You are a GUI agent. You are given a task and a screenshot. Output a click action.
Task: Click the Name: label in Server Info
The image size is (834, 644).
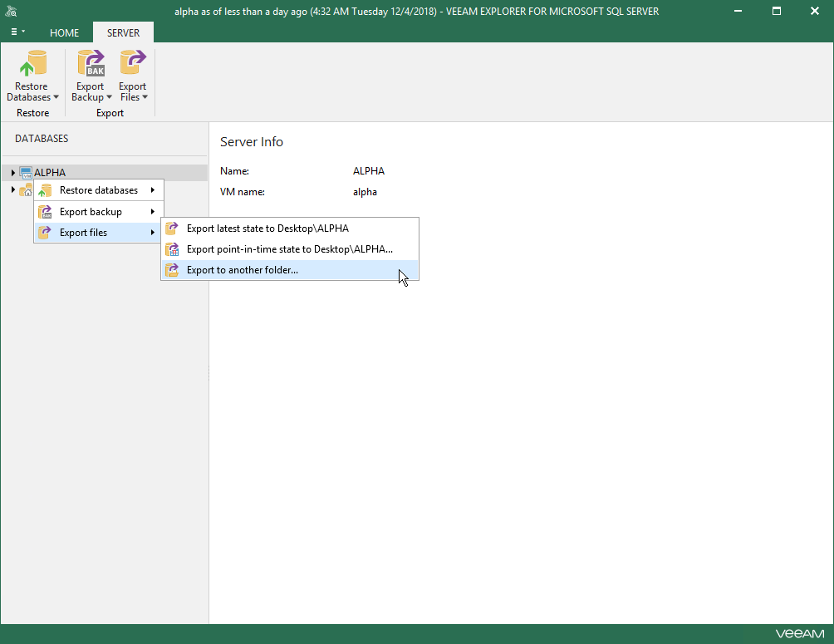coord(234,171)
